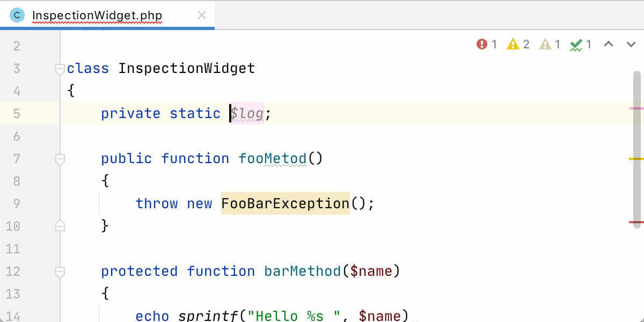Screen dimensions: 644x322
Task: Click the PHP class icon on the file tab
Action: pos(17,14)
